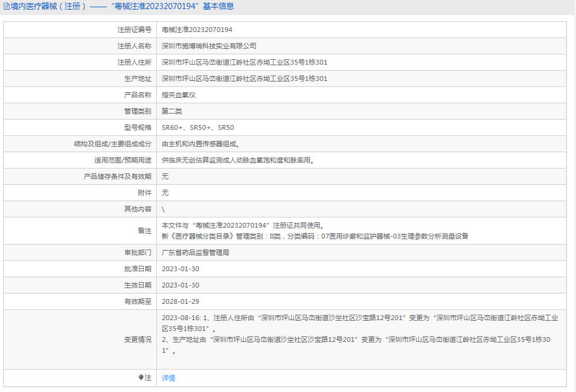
Task: Select the page heading ending in 基本信息
Action: 122,6
